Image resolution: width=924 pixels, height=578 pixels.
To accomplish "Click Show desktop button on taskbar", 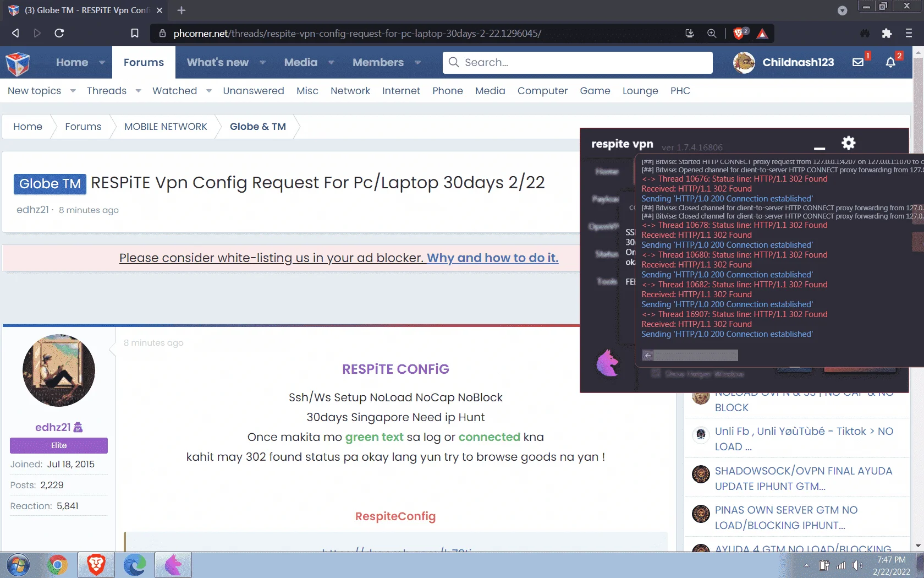I will [920, 565].
